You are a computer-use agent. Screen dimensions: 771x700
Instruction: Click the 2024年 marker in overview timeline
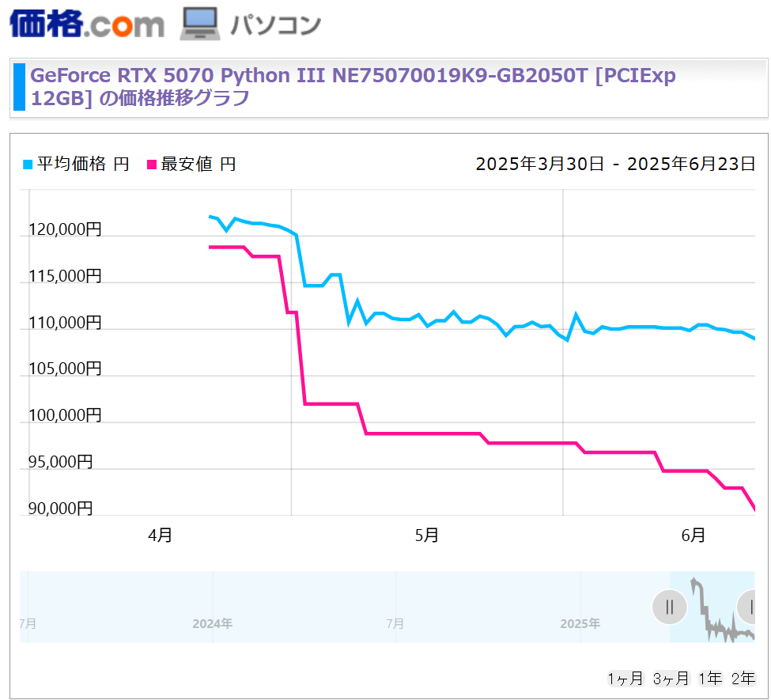tap(213, 624)
